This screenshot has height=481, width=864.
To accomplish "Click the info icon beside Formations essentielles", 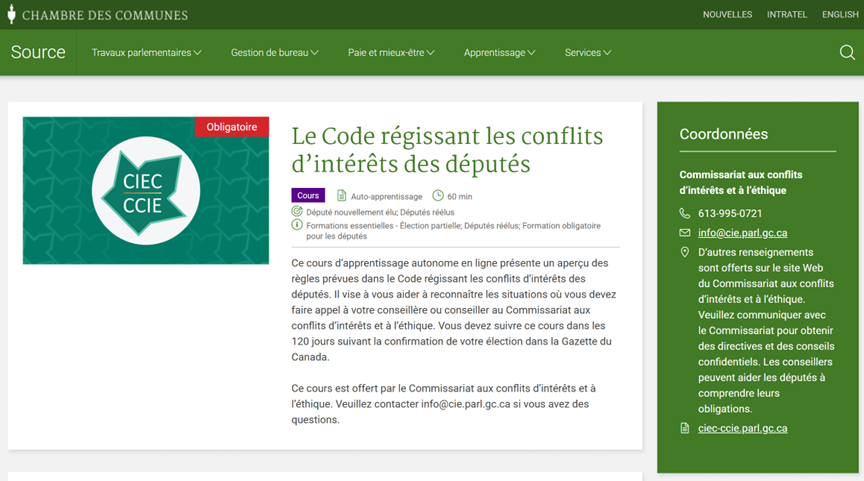I will 297,226.
